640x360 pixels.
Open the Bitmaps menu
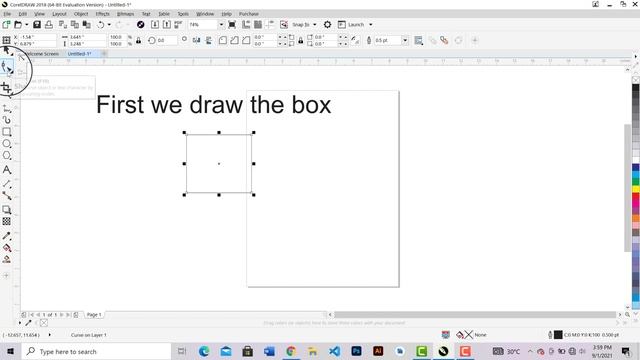(x=125, y=14)
